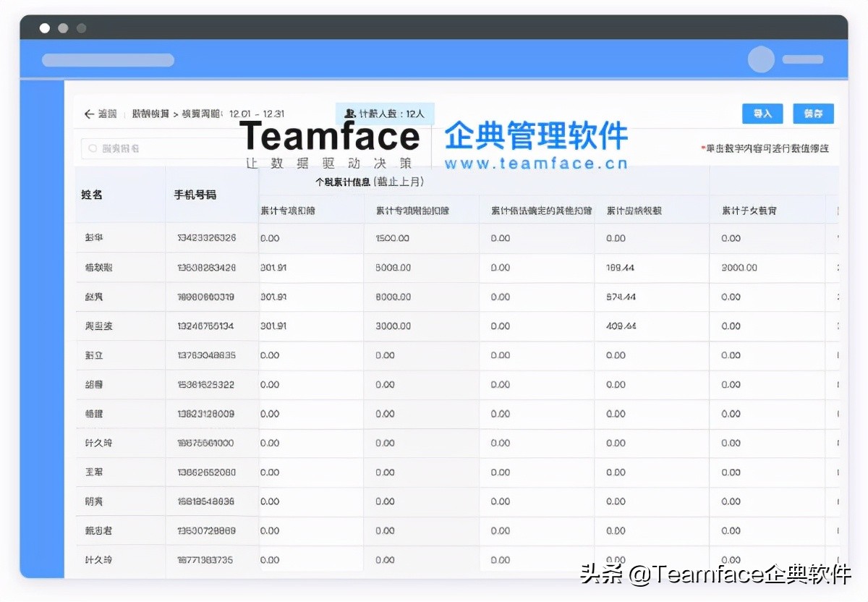This screenshot has height=602, width=868.
Task: Click the 169.44 value cell
Action: [621, 268]
